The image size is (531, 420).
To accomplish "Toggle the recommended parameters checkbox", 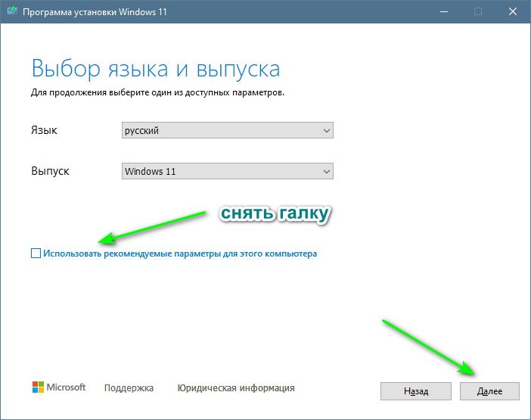I will (x=36, y=254).
